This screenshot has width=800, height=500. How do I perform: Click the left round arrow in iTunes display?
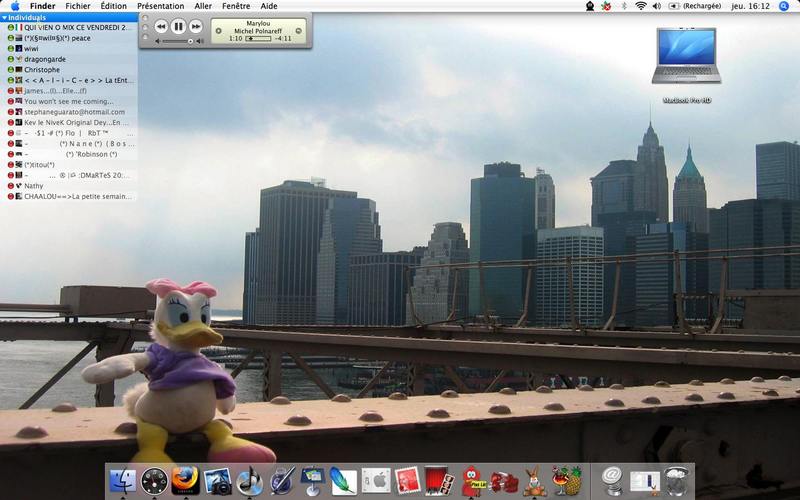point(218,31)
